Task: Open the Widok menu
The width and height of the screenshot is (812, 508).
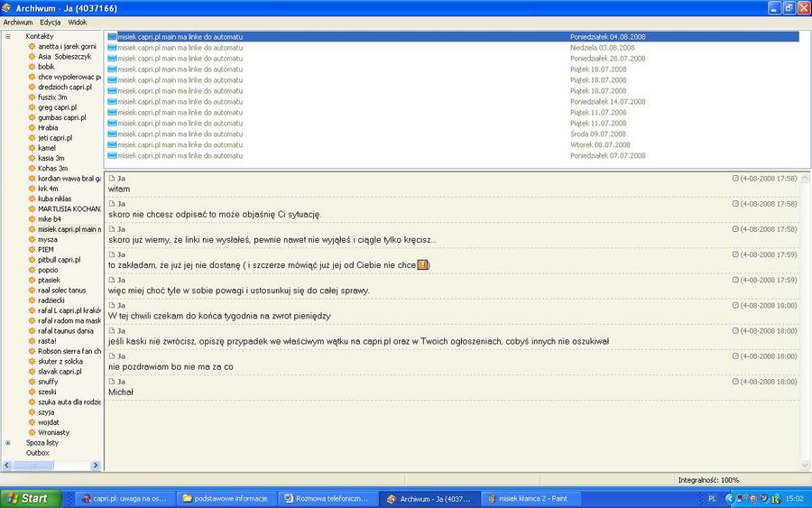Action: coord(78,23)
